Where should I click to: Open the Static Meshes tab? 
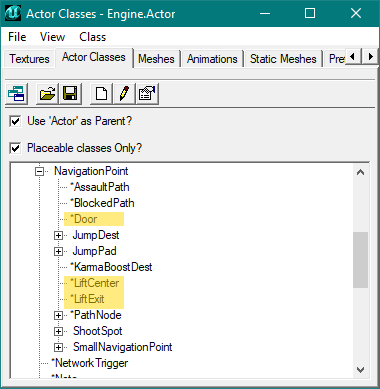tap(283, 59)
